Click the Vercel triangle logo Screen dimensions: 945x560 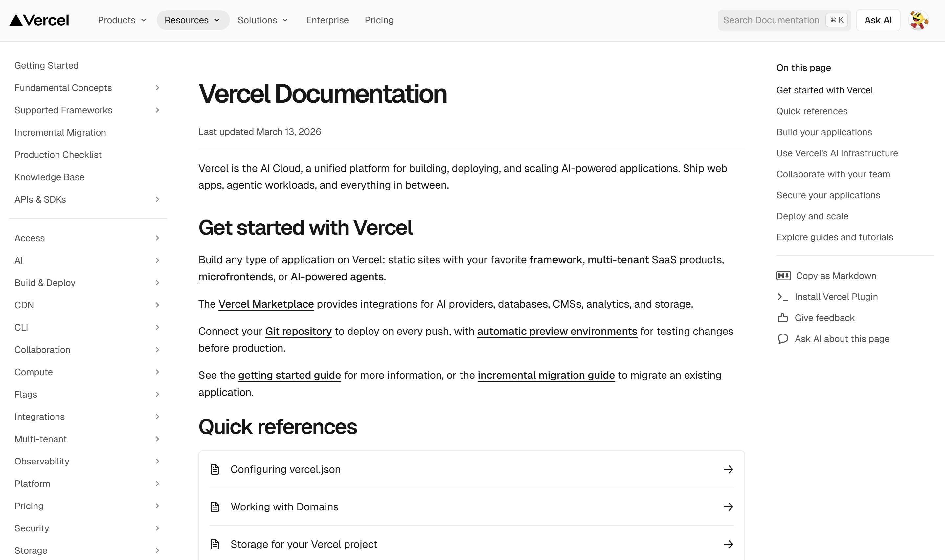[16, 20]
